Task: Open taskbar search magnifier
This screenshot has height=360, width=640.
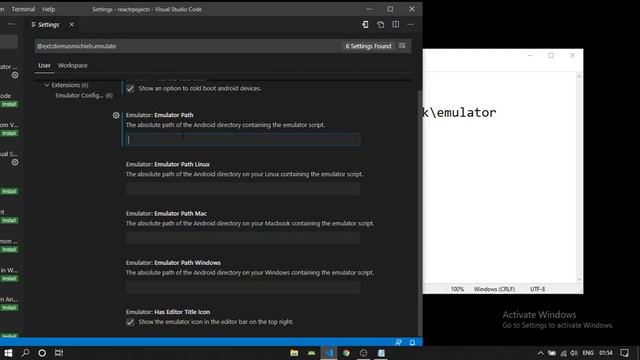Action: (x=25, y=353)
